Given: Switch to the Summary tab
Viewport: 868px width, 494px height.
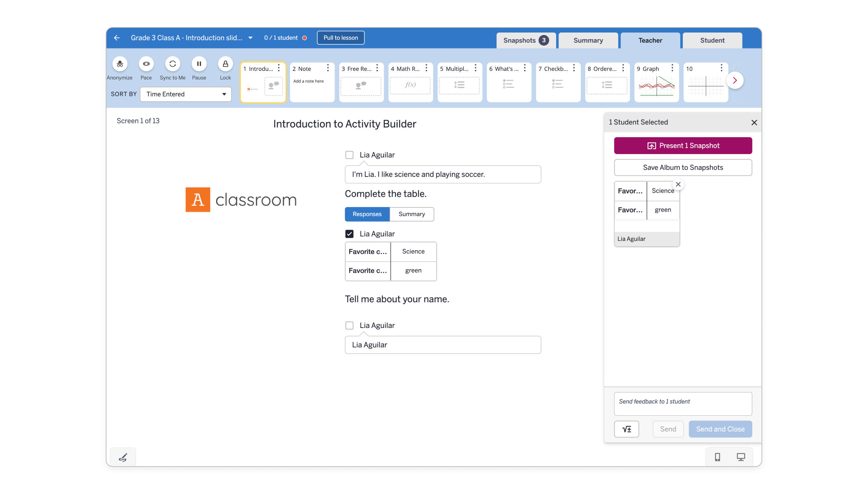Looking at the screenshot, I should (x=588, y=40).
